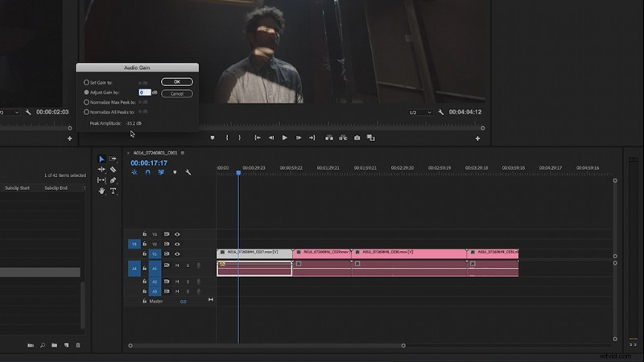Screen dimensions: 644x362
Task: Go to In point in Program monitor
Action: [x=258, y=138]
